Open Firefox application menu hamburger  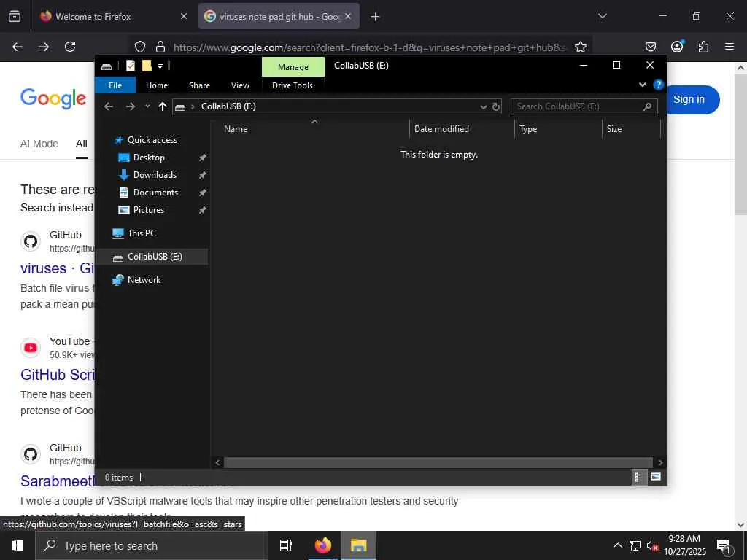pos(729,47)
